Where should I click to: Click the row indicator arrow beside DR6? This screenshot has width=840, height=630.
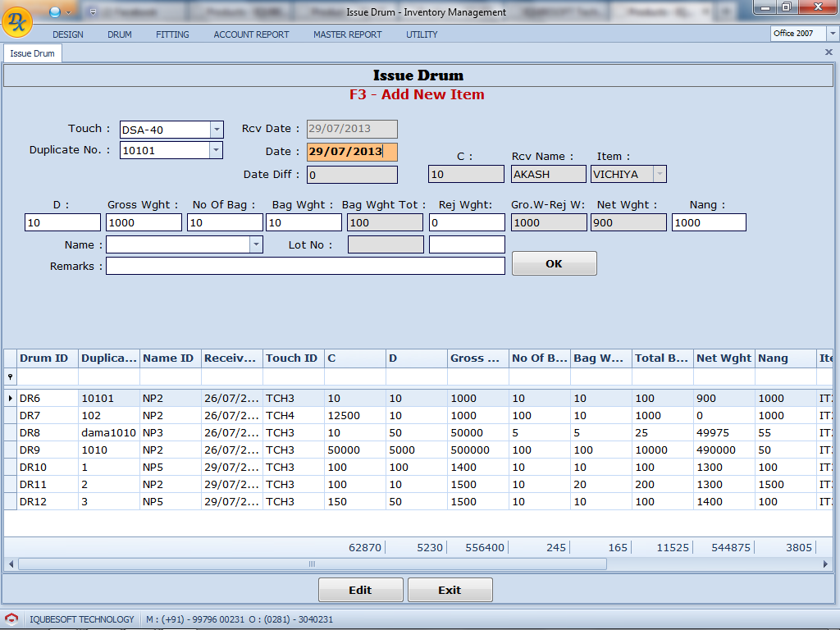point(11,398)
